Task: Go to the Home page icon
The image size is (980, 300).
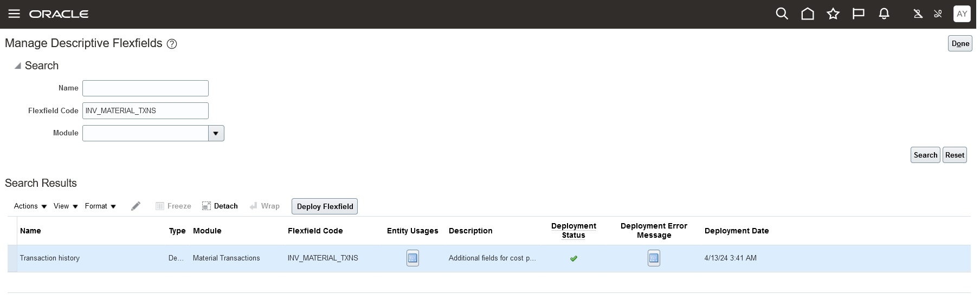Action: pyautogui.click(x=808, y=14)
